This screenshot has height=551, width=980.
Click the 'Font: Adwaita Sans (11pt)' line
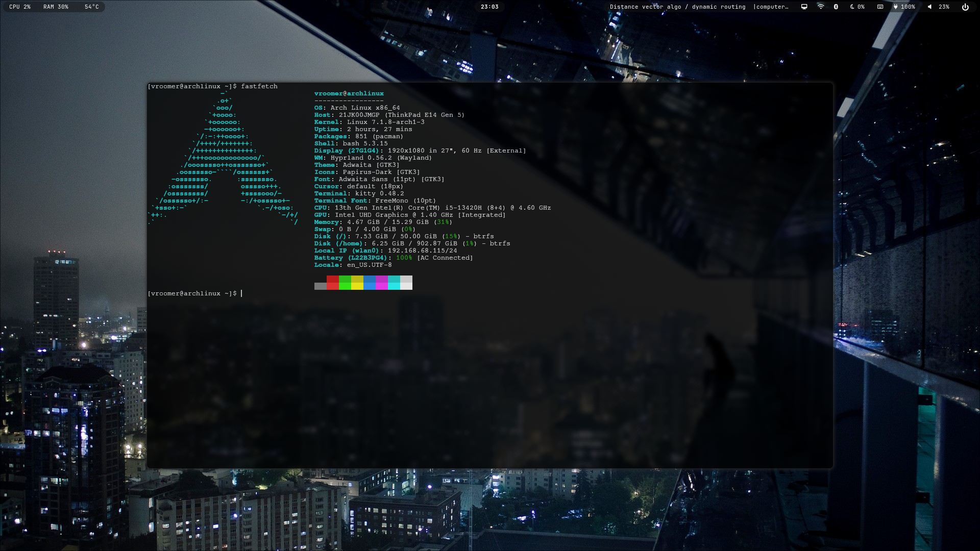[379, 179]
